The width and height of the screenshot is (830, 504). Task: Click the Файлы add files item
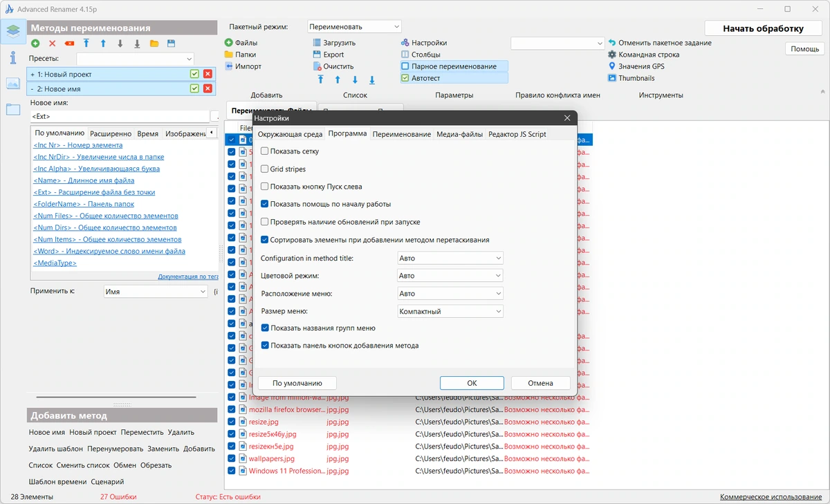[241, 43]
